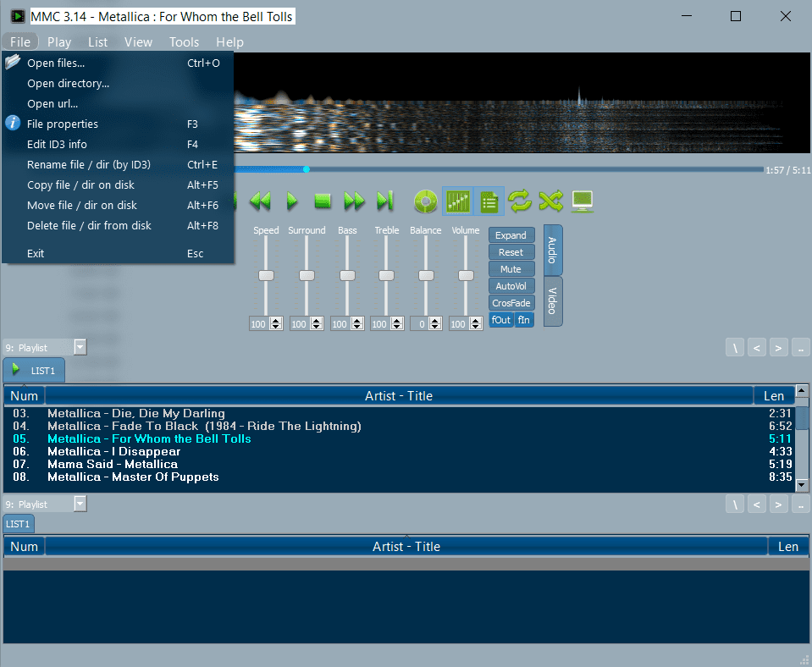The image size is (812, 667).
Task: Choose Open url... menu entry
Action: 118,103
